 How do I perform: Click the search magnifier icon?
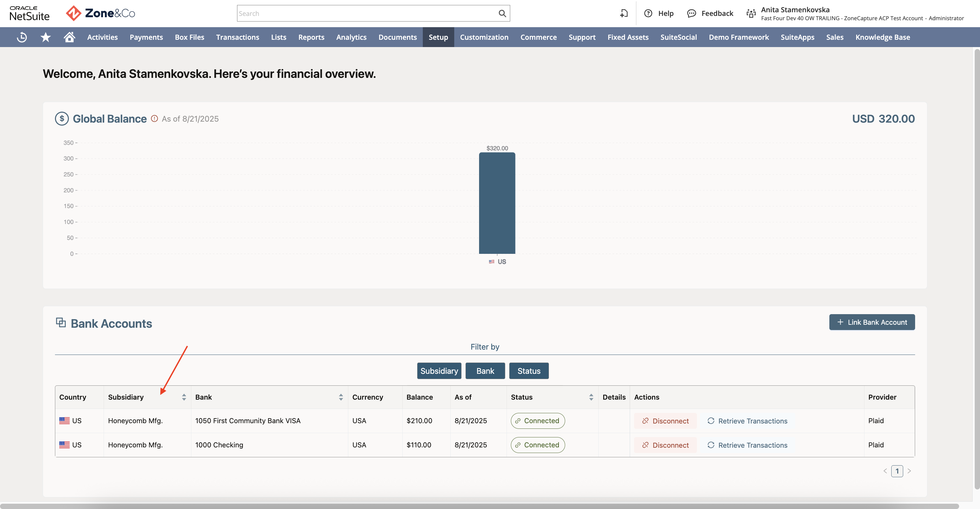[x=502, y=13]
